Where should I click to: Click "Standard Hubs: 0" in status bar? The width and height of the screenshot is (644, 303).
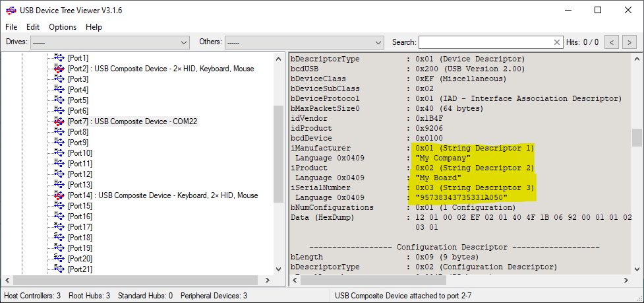click(x=146, y=296)
